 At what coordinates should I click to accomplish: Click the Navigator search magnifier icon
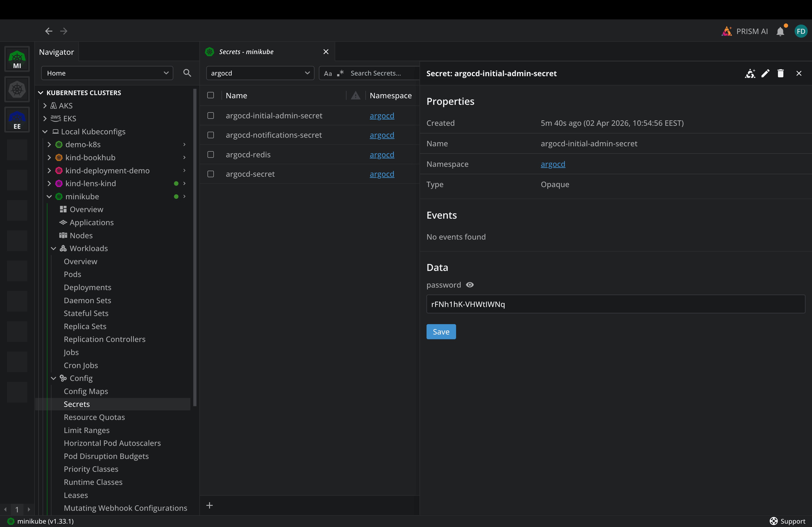point(187,73)
